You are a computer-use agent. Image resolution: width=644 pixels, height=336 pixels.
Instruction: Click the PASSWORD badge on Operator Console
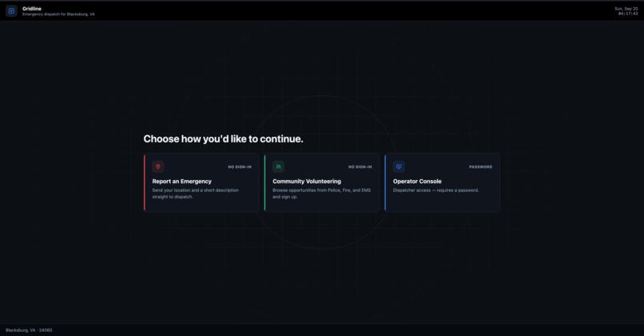480,167
